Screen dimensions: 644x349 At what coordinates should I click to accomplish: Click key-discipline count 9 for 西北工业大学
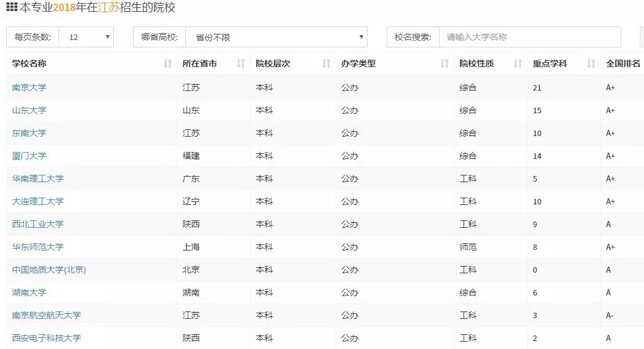[535, 225]
